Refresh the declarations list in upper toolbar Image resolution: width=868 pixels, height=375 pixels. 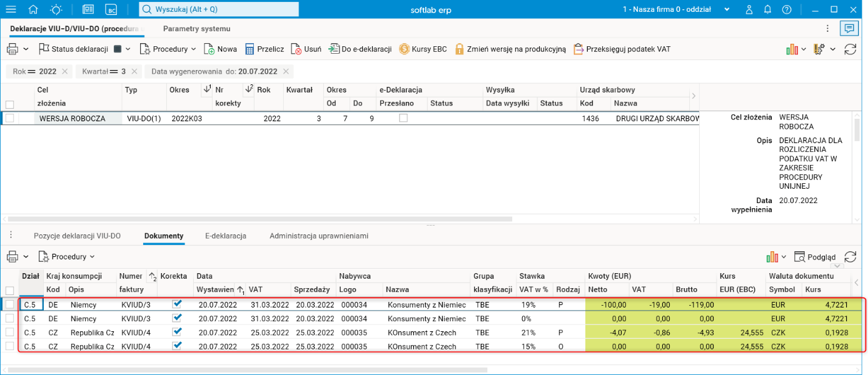(850, 49)
